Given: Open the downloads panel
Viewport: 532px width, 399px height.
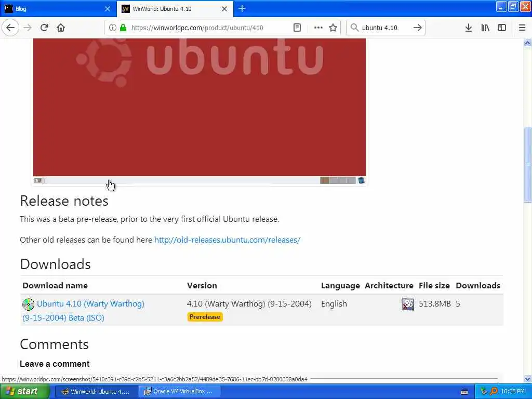Looking at the screenshot, I should (468, 28).
